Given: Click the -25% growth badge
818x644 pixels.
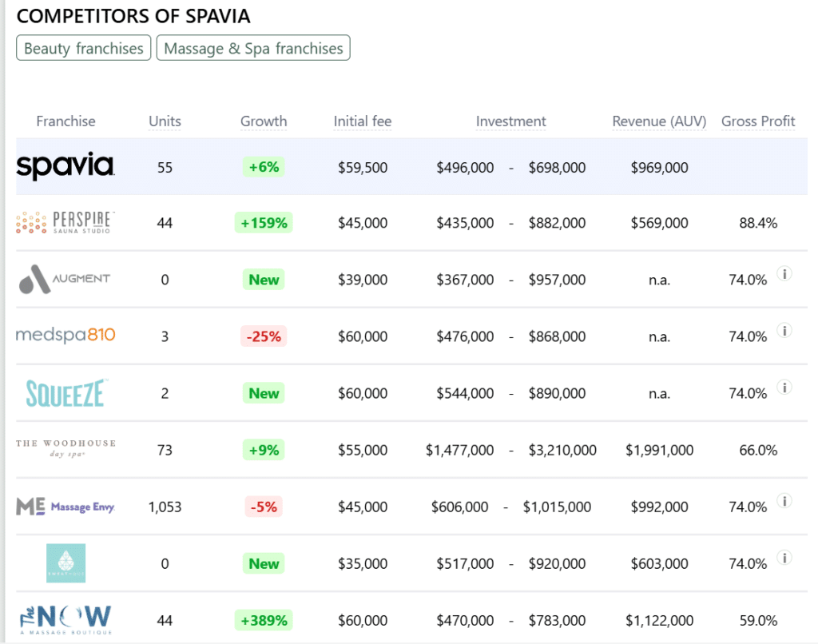Looking at the screenshot, I should click(264, 336).
